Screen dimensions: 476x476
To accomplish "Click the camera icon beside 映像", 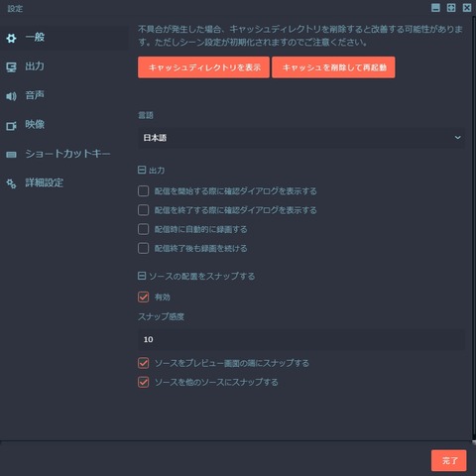I will pyautogui.click(x=11, y=126).
